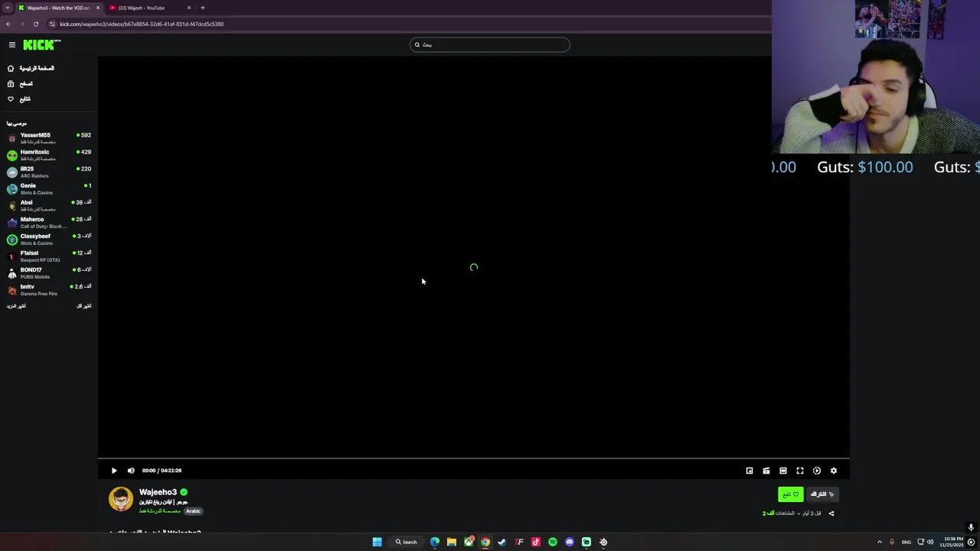
Task: Open Discord from taskbar
Action: point(570,542)
